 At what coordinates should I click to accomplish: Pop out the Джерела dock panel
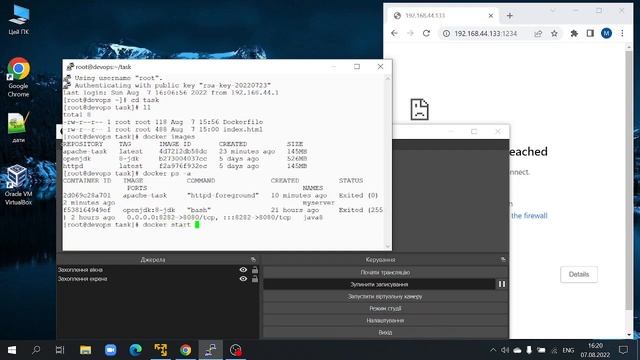tap(253, 260)
